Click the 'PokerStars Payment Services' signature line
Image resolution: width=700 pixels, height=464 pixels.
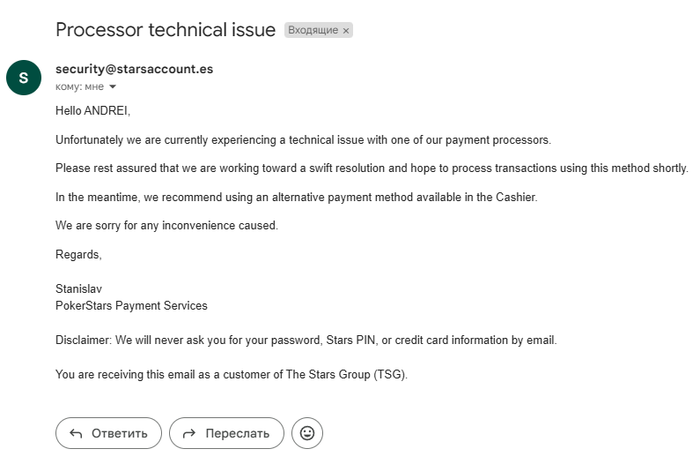point(131,306)
